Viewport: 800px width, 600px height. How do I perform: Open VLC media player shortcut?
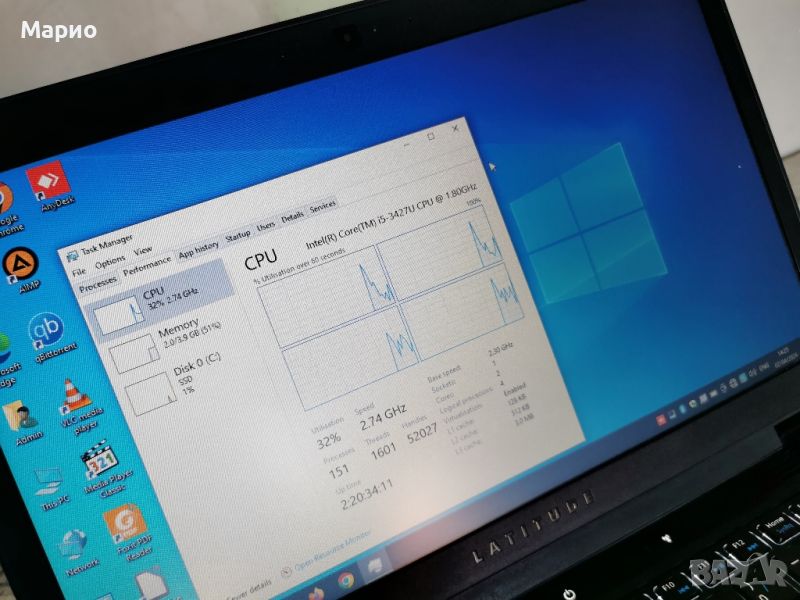click(79, 406)
